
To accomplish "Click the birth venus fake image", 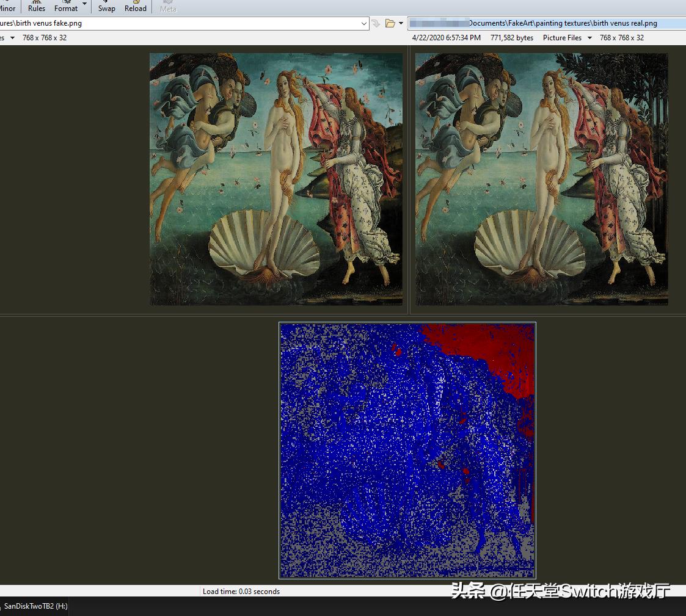I will pos(276,179).
